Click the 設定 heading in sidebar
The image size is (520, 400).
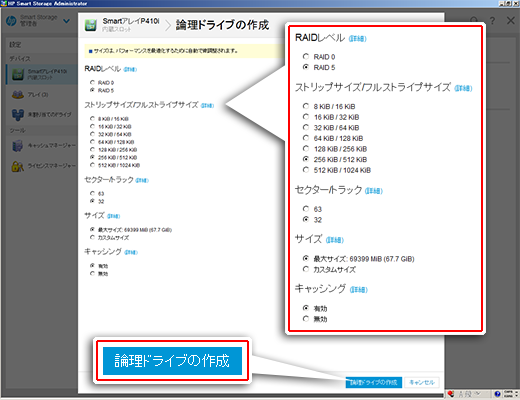tap(15, 45)
